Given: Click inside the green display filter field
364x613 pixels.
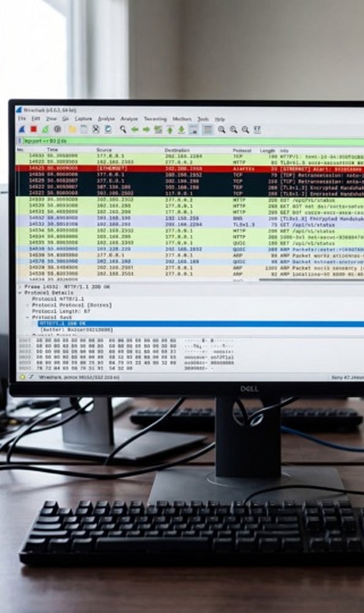Looking at the screenshot, I should 194,141.
